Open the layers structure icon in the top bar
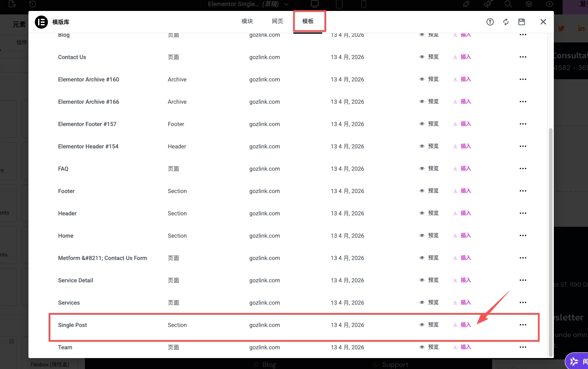 click(x=529, y=4)
